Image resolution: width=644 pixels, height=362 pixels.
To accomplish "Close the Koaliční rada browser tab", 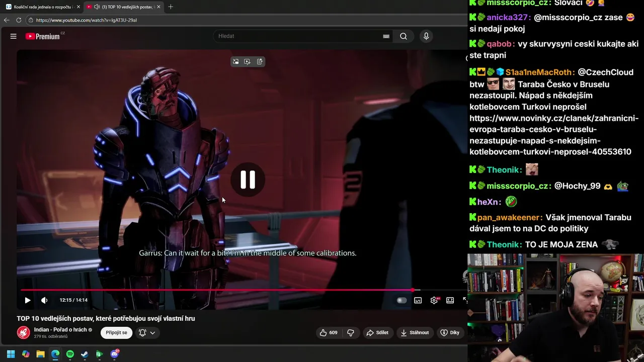I will click(78, 7).
